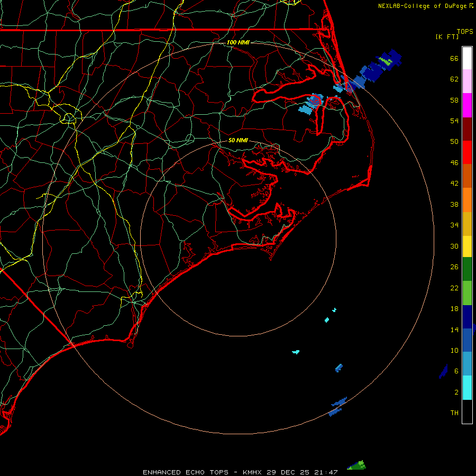Click the 10 legend value
Viewport: 476px width, 476px height.
coord(454,350)
